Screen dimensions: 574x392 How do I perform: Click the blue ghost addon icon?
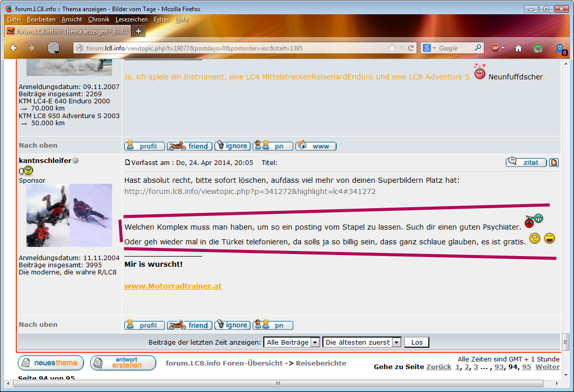click(561, 48)
